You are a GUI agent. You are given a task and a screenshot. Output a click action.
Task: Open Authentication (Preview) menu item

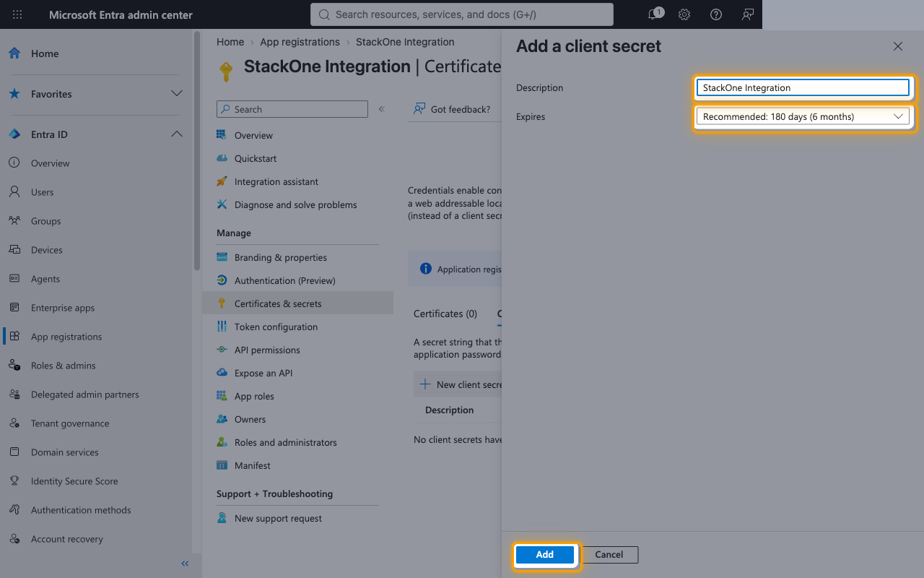[285, 280]
